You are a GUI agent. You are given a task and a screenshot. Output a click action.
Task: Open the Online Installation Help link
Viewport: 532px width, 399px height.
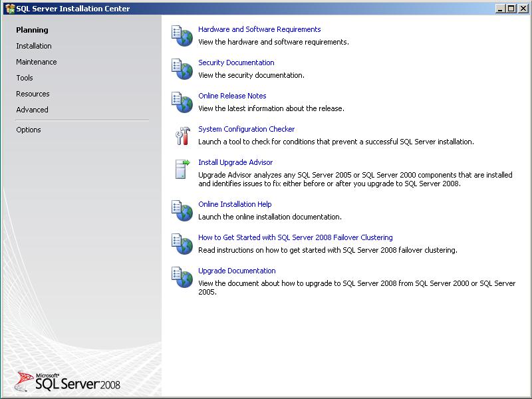click(x=235, y=204)
